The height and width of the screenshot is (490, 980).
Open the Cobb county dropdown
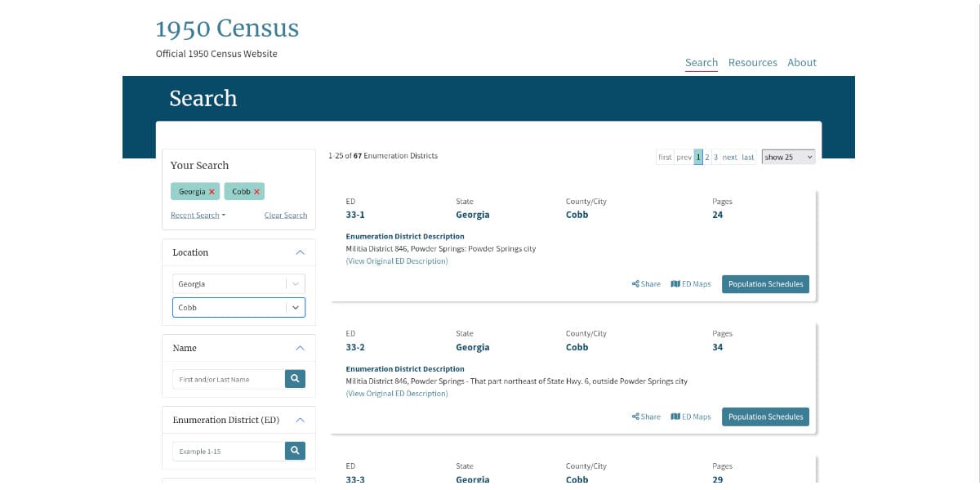pyautogui.click(x=238, y=308)
